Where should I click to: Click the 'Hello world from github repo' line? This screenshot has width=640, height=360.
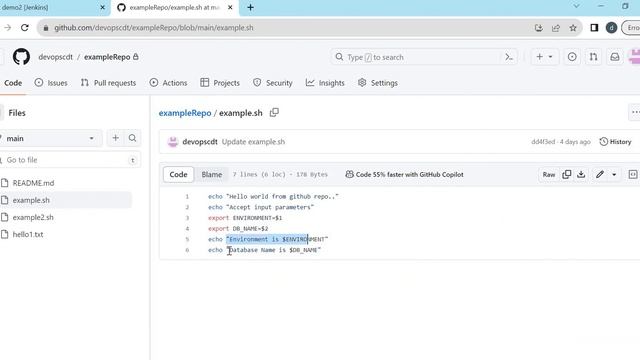(x=273, y=196)
